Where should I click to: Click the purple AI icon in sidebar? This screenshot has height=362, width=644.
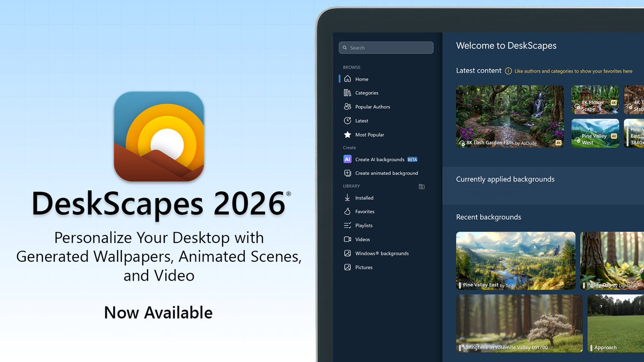[x=347, y=159]
